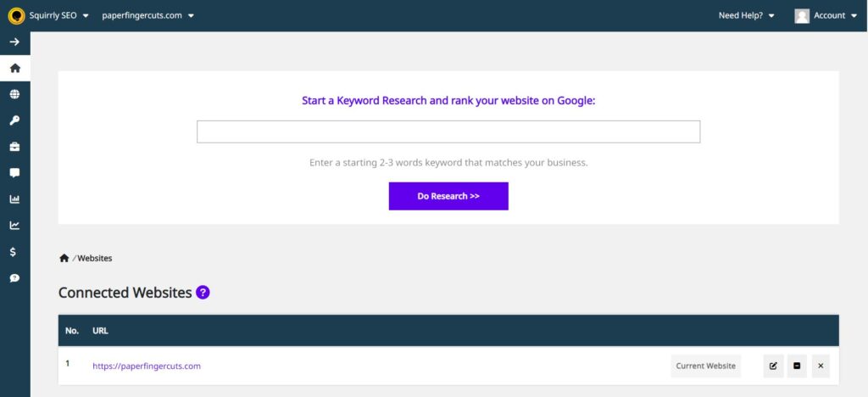The image size is (868, 397).
Task: Open the speech bubble icon in sidebar
Action: click(x=15, y=173)
